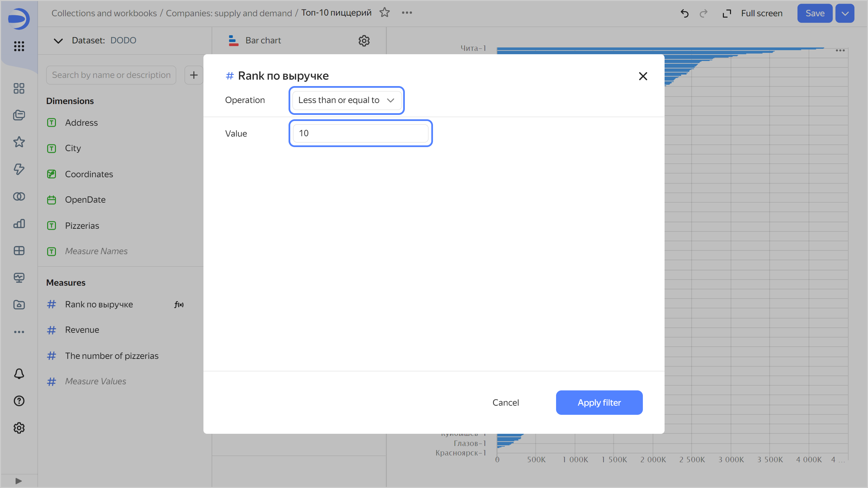Open the notifications bell icon
Screen dimensions: 868x488
pyautogui.click(x=19, y=373)
